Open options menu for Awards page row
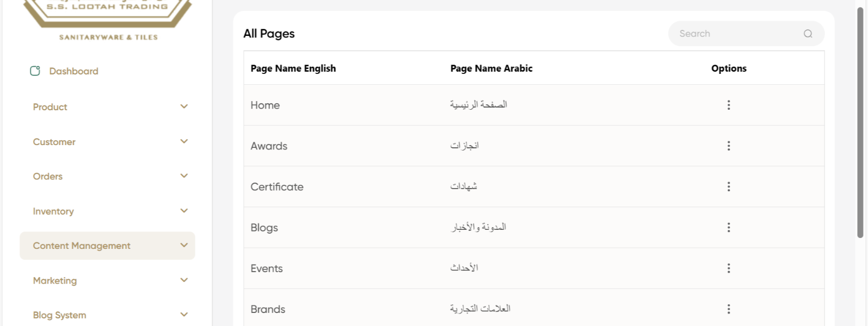This screenshot has height=326, width=868. pos(729,146)
